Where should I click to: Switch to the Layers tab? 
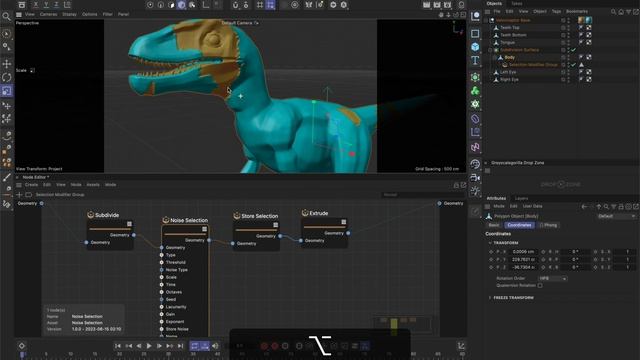pyautogui.click(x=521, y=198)
